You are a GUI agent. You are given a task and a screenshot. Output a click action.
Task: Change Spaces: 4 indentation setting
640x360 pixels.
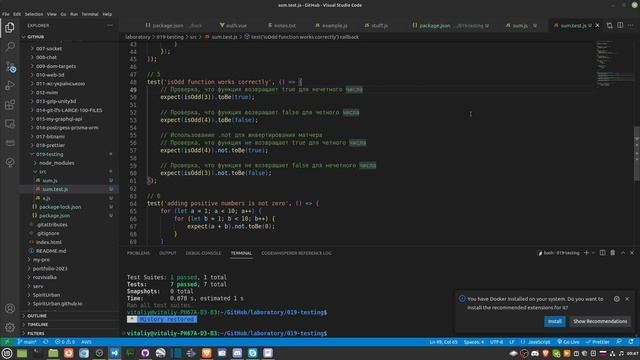(473, 342)
